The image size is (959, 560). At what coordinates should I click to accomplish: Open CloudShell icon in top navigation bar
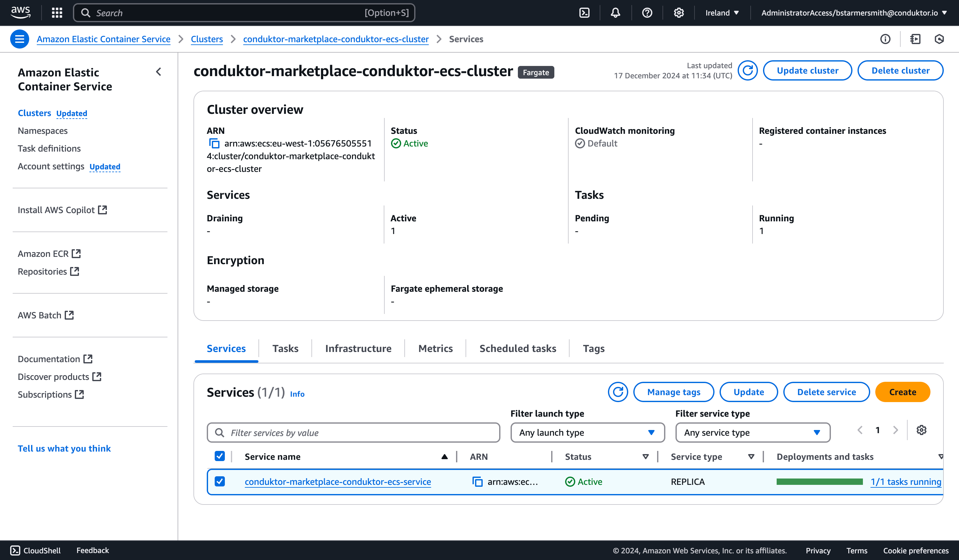(584, 13)
